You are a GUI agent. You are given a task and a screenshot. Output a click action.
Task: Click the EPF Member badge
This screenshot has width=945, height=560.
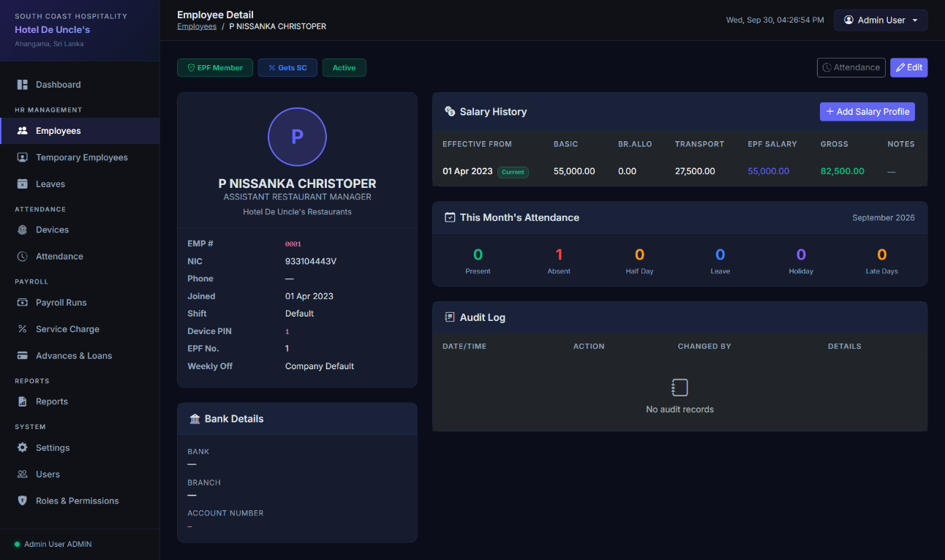pos(215,68)
